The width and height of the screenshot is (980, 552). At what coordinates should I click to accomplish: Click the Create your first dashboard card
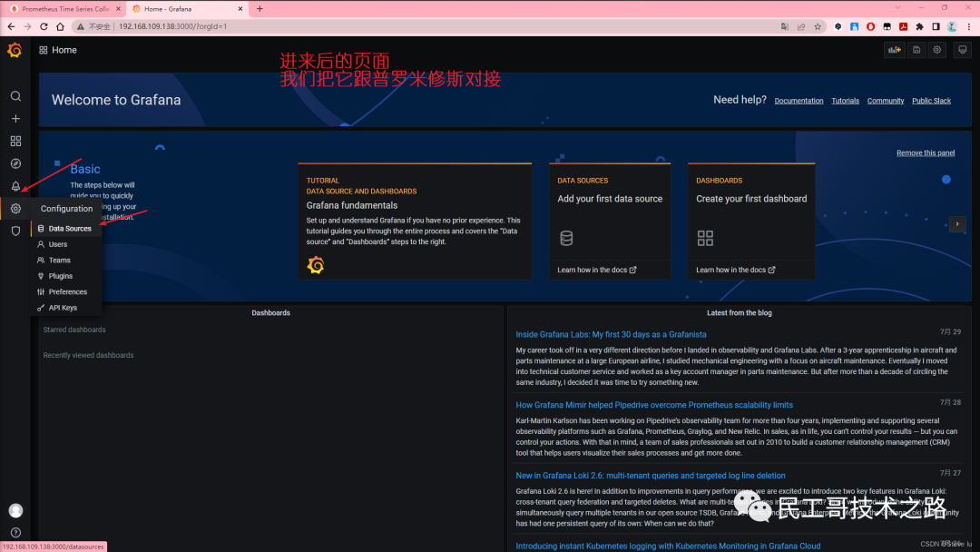pyautogui.click(x=751, y=222)
